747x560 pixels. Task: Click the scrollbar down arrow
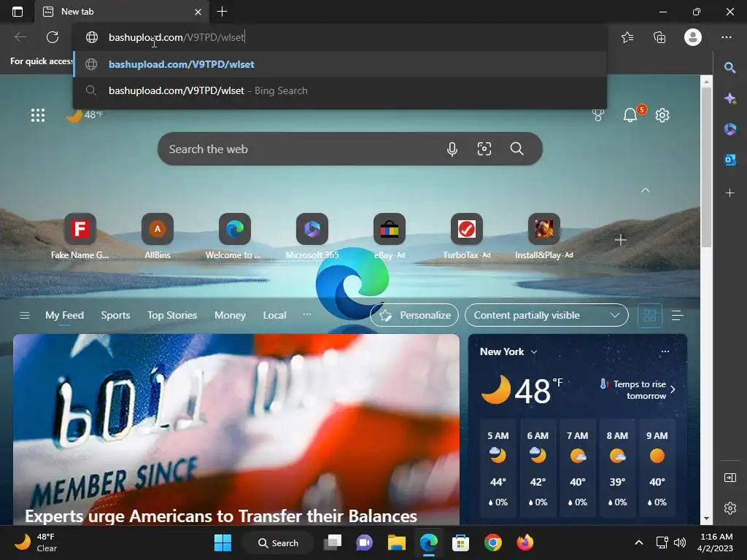coord(706,518)
